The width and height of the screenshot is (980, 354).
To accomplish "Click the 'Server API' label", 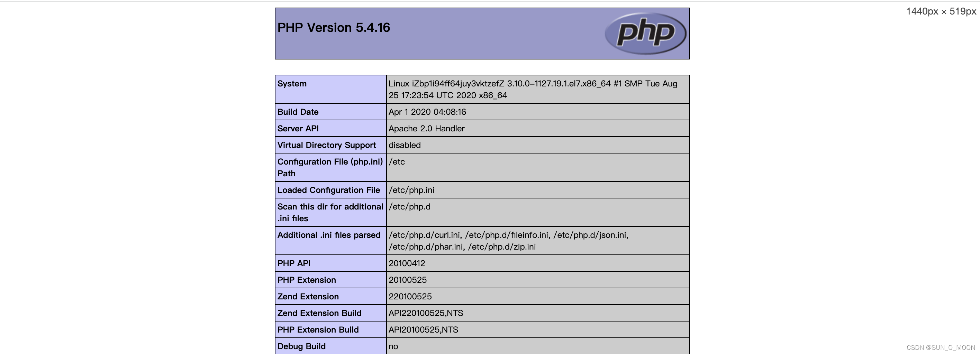I will pos(298,129).
